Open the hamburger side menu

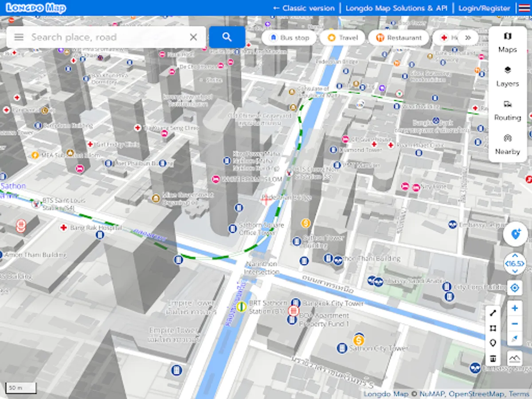pyautogui.click(x=19, y=37)
